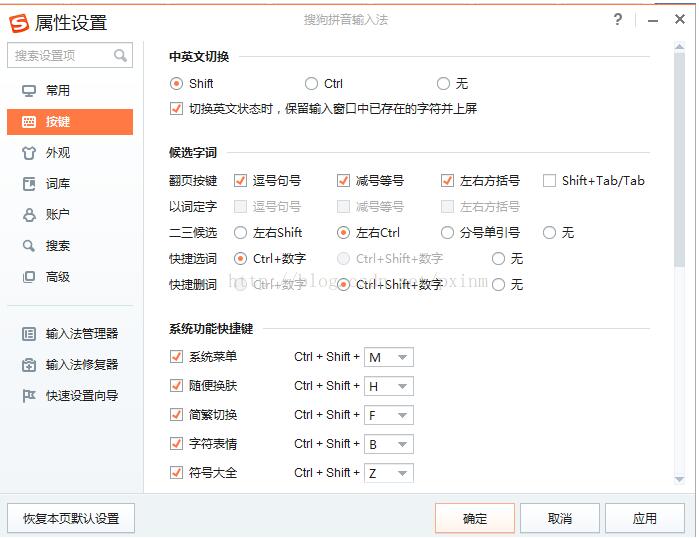Click the 确定 button
Viewport: 699px width, 538px height.
(x=475, y=518)
